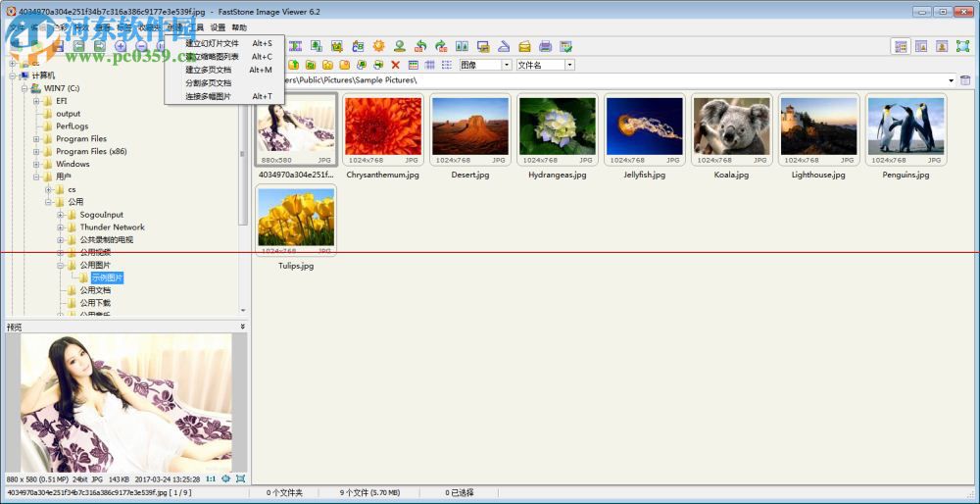Choose 建立幻灯片文件 from the menu
The image size is (980, 504).
coord(224,43)
